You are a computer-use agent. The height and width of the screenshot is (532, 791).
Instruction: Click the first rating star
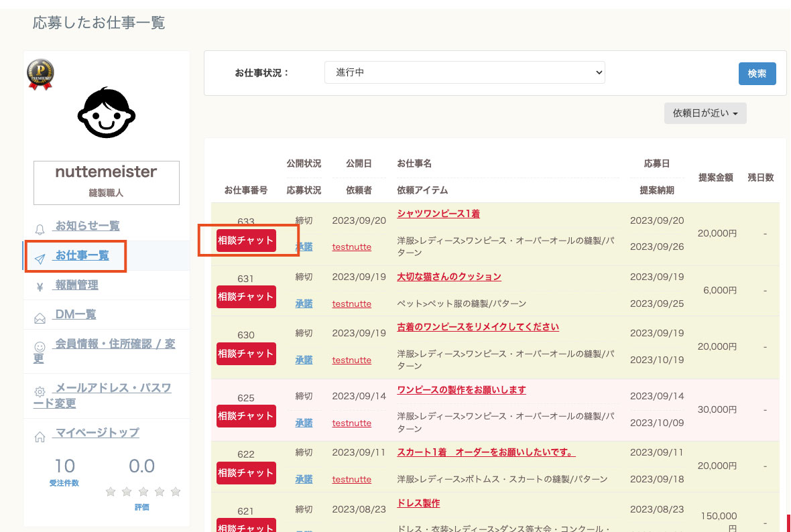click(111, 492)
